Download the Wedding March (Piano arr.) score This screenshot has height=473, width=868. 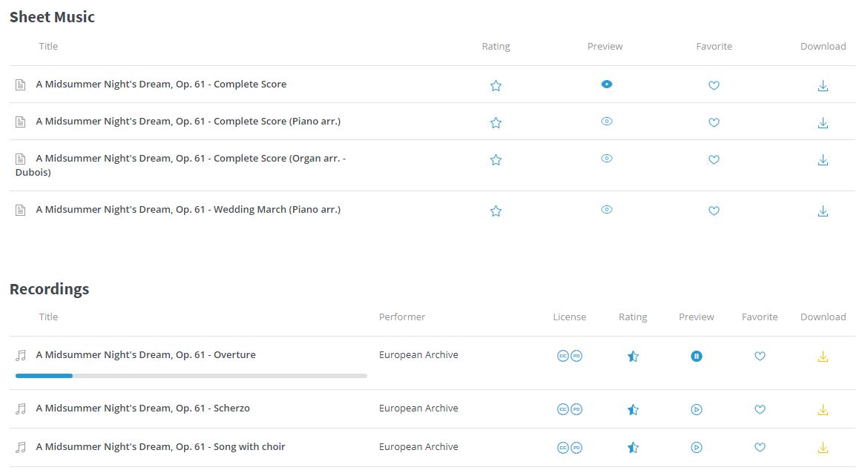(x=823, y=211)
